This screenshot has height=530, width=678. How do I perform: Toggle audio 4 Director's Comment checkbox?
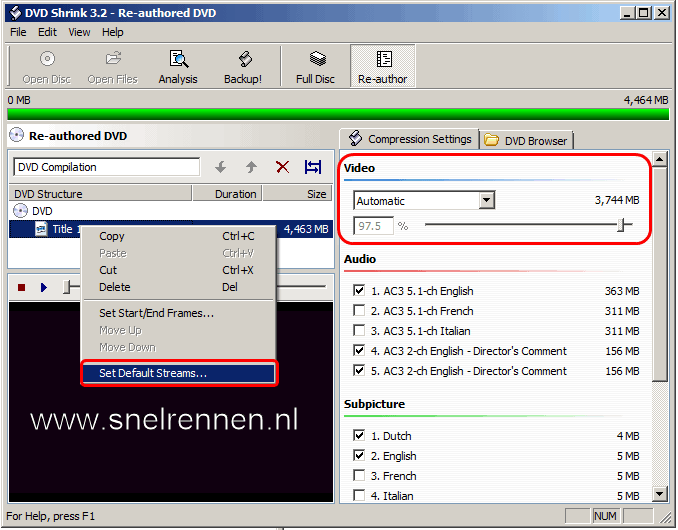[x=359, y=350]
